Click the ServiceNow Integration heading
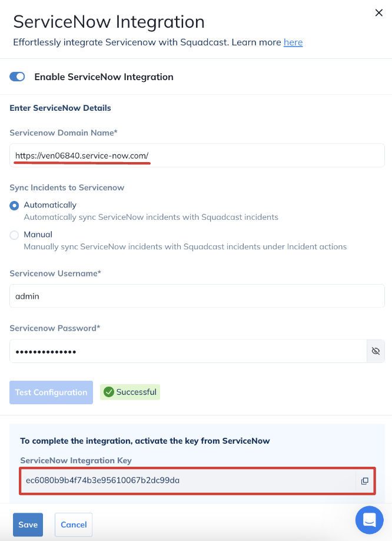Image resolution: width=392 pixels, height=541 pixels. [x=109, y=22]
